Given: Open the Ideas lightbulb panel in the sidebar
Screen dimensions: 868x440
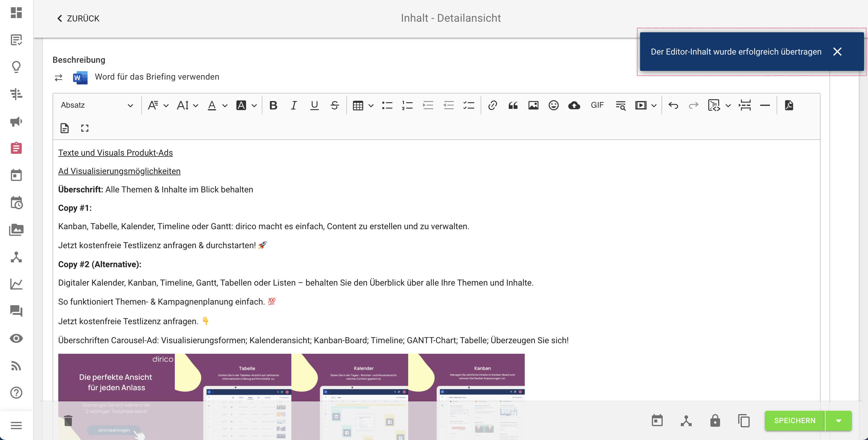Looking at the screenshot, I should pyautogui.click(x=16, y=67).
